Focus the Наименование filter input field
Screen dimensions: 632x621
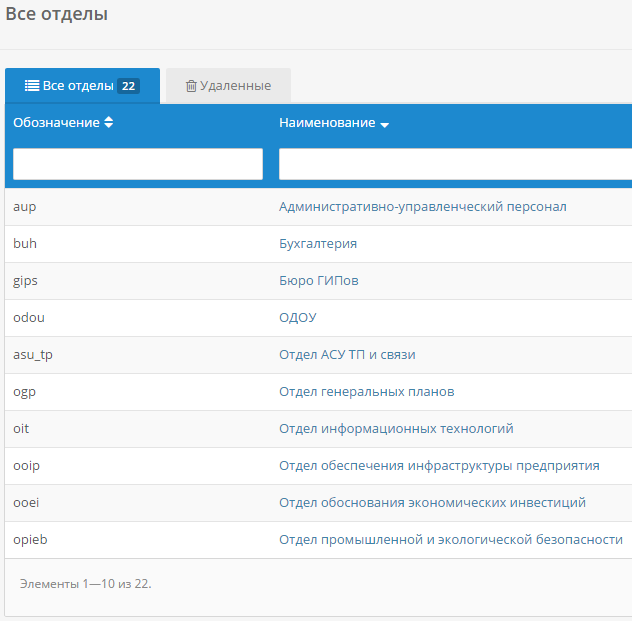[x=455, y=164]
